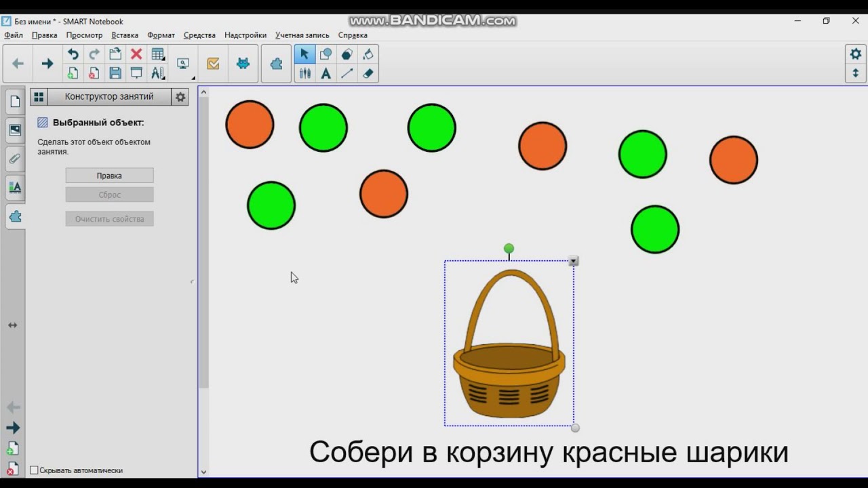Select the Lines tool

pos(347,73)
